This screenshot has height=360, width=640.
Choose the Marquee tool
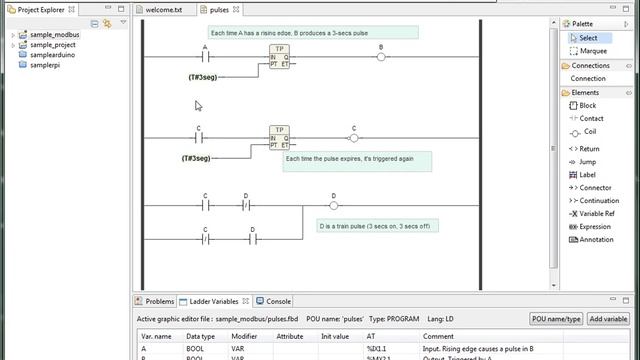(x=588, y=51)
